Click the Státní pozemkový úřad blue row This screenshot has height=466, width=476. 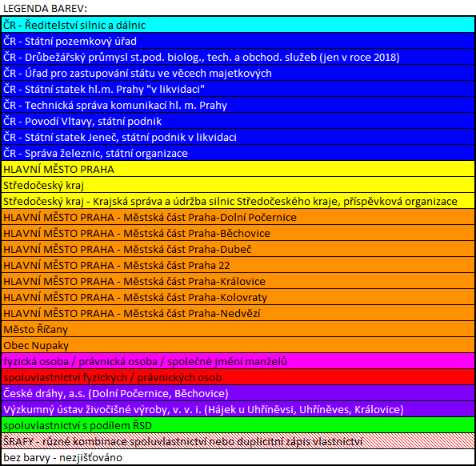click(238, 41)
